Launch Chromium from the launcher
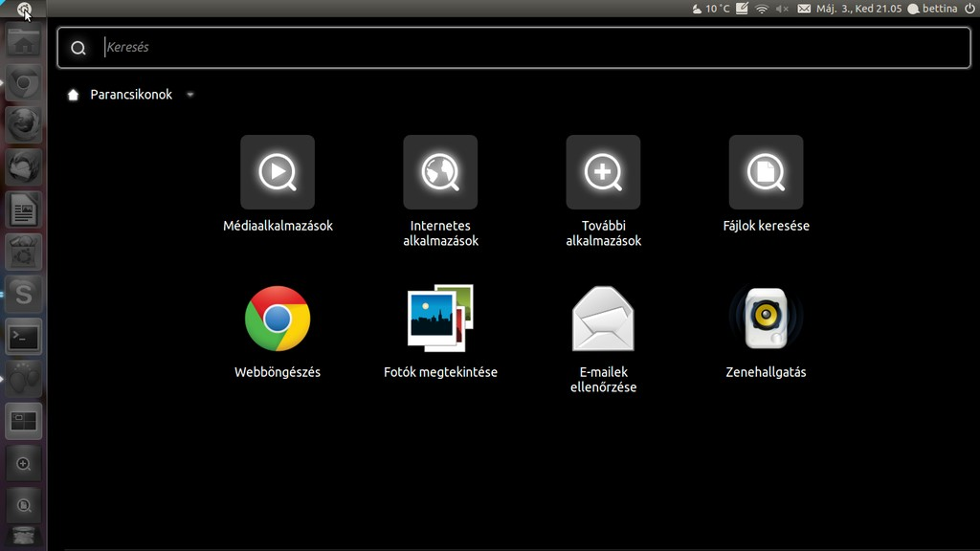980x551 pixels. (24, 82)
